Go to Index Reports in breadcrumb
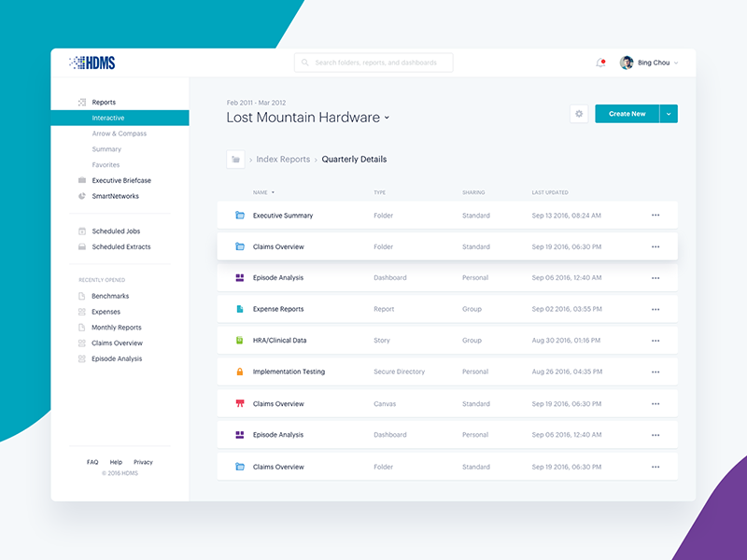Screen dimensions: 747x560 click(x=283, y=160)
